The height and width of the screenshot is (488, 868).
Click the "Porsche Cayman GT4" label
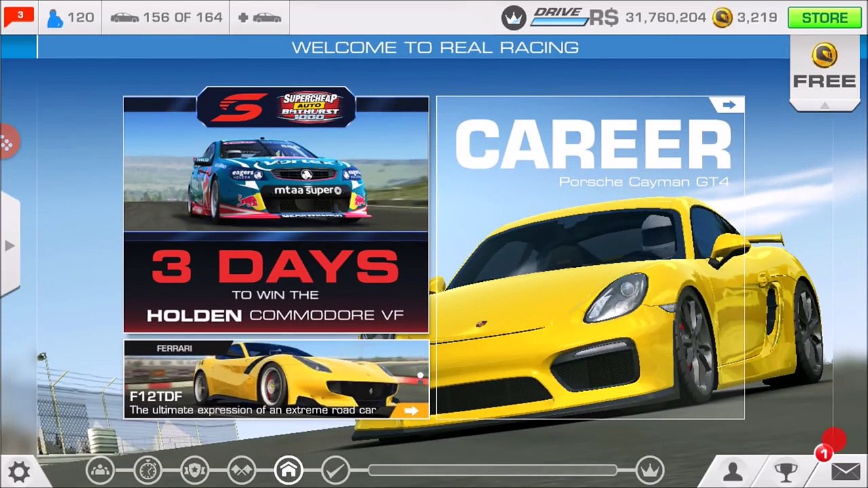point(644,182)
